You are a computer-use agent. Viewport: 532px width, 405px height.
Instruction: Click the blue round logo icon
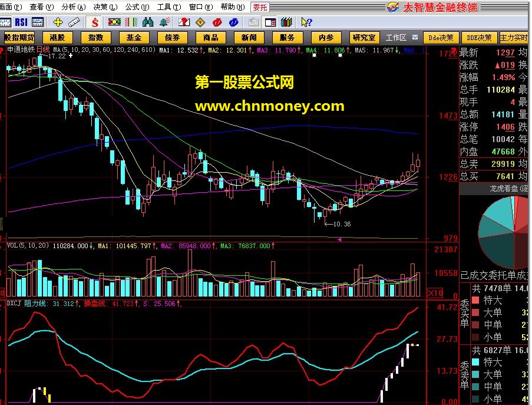pos(234,22)
